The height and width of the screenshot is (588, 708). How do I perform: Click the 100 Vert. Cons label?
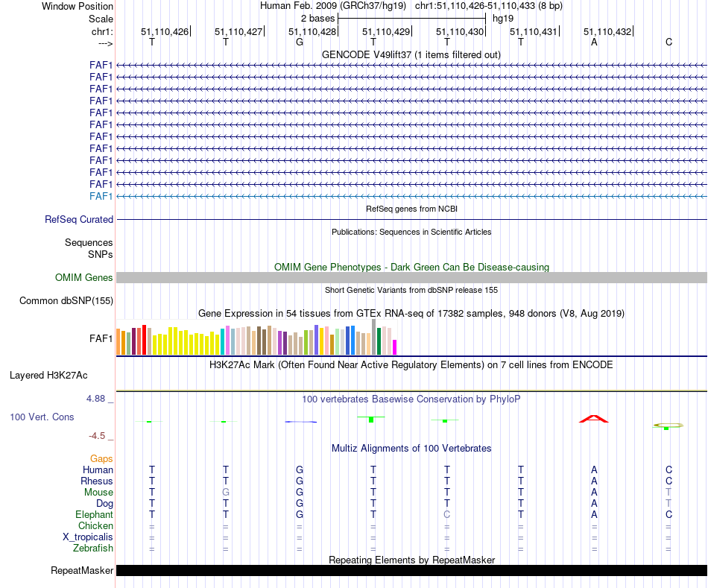tap(42, 417)
